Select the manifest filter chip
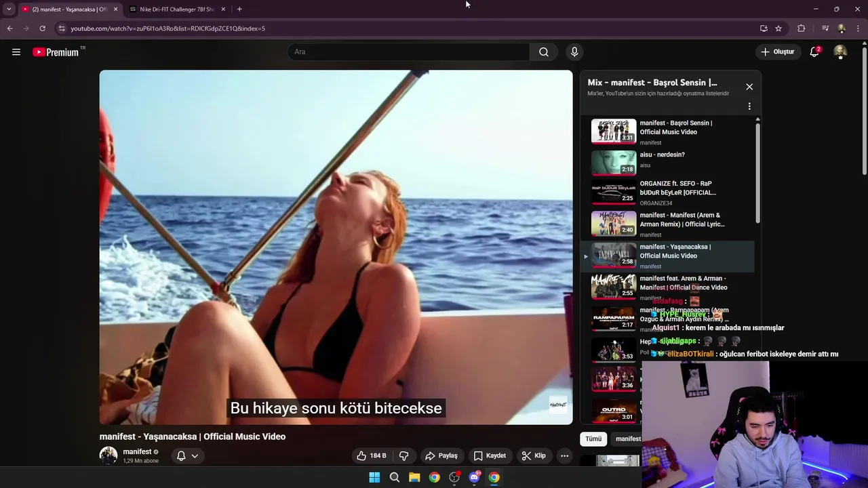 [628, 439]
